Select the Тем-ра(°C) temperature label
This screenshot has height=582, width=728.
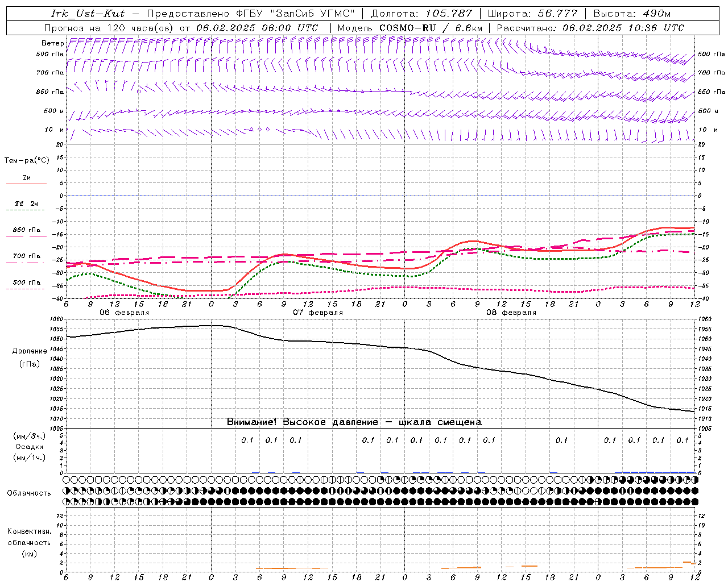tap(27, 161)
